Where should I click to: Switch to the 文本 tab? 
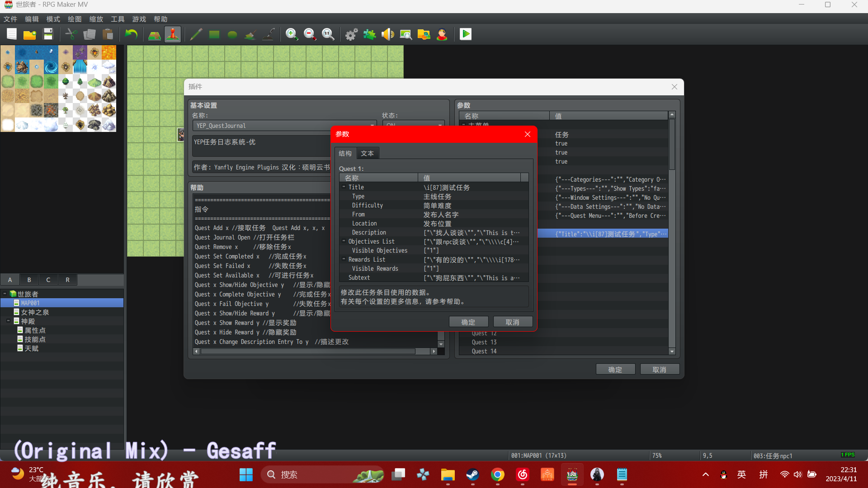[368, 153]
